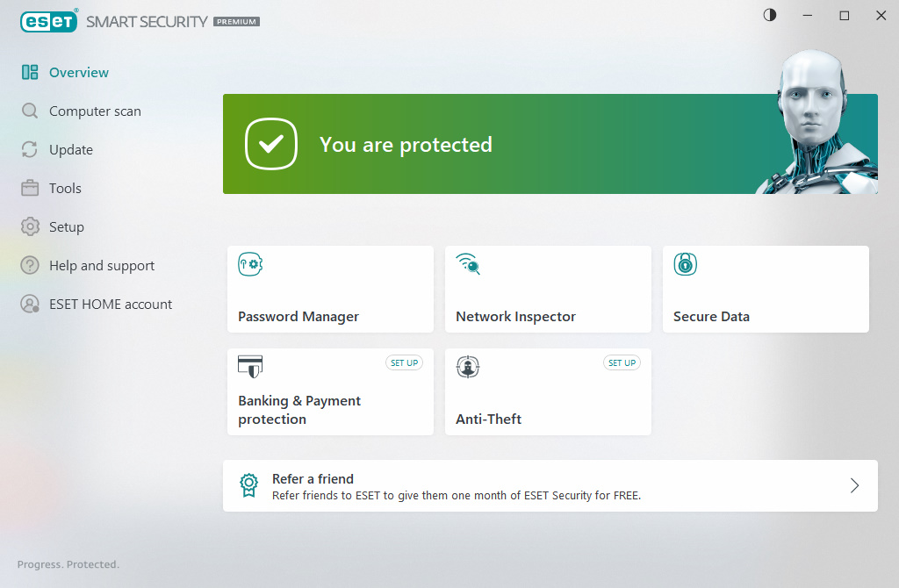Viewport: 899px width, 588px height.
Task: Toggle the dark/light contrast mode
Action: [x=770, y=16]
